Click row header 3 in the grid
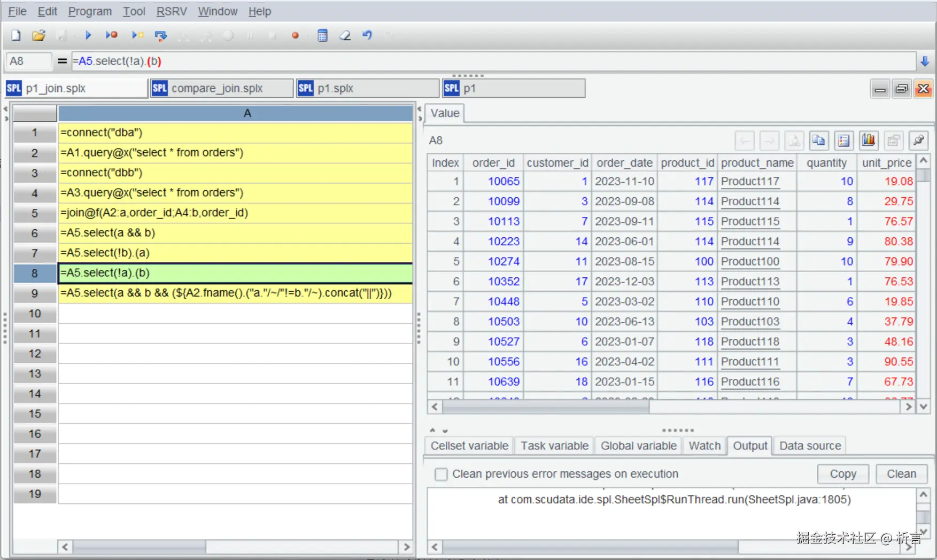 (35, 173)
